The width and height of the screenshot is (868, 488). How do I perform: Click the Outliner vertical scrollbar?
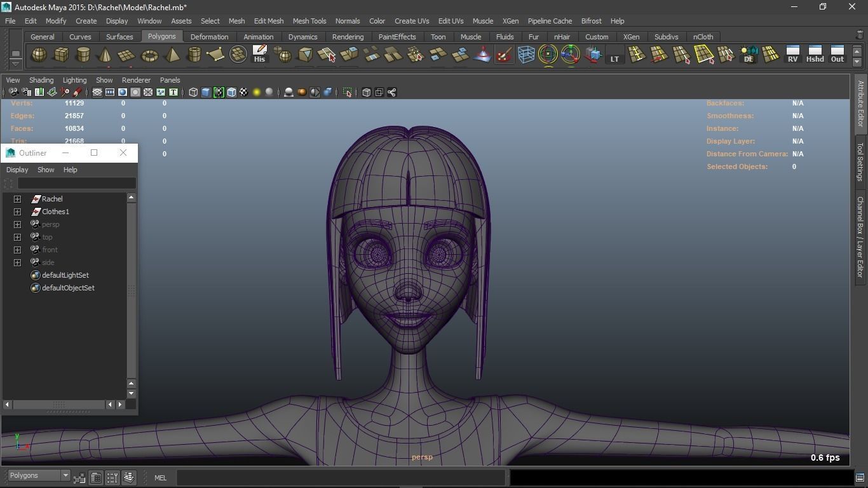(x=132, y=290)
